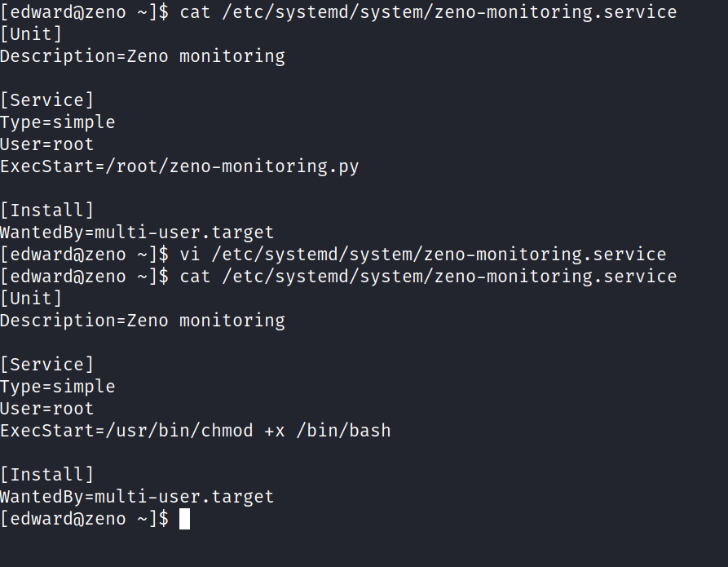Image resolution: width=728 pixels, height=567 pixels.
Task: Click [Unit] header in the original file output
Action: pos(31,34)
